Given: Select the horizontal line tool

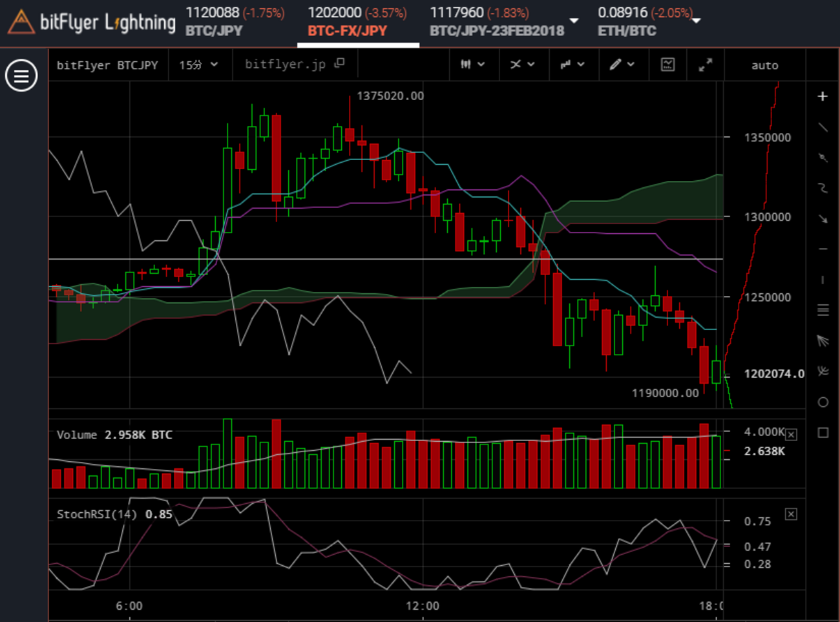Looking at the screenshot, I should point(823,249).
